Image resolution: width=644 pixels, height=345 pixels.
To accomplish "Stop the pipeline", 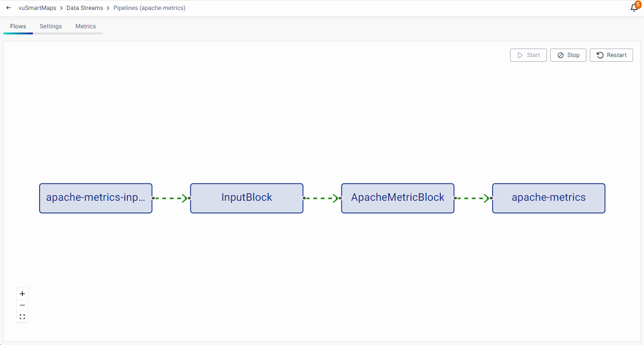I will [x=568, y=55].
